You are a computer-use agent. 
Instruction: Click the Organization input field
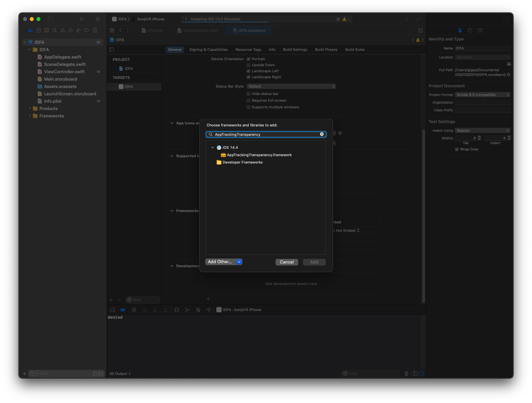coord(483,102)
